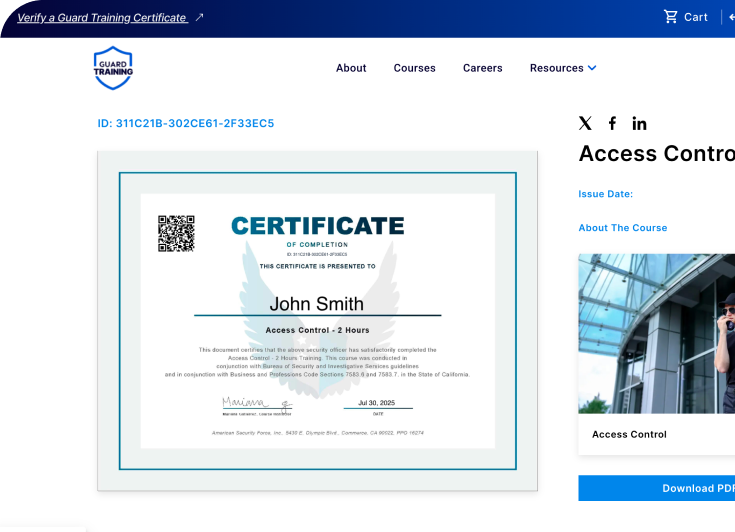
Task: Click the name John Smith on certificate
Action: [x=316, y=304]
